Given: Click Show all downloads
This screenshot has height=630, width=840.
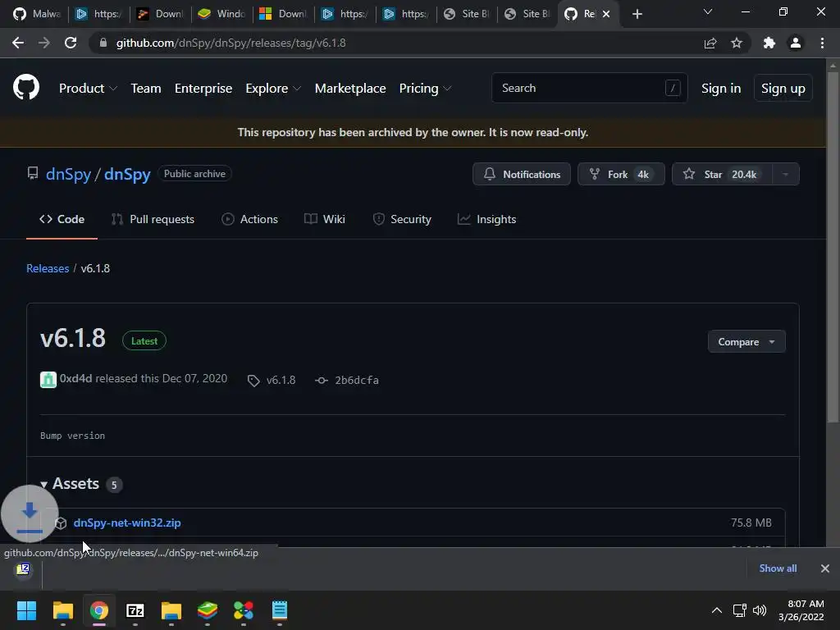Looking at the screenshot, I should pos(778,568).
